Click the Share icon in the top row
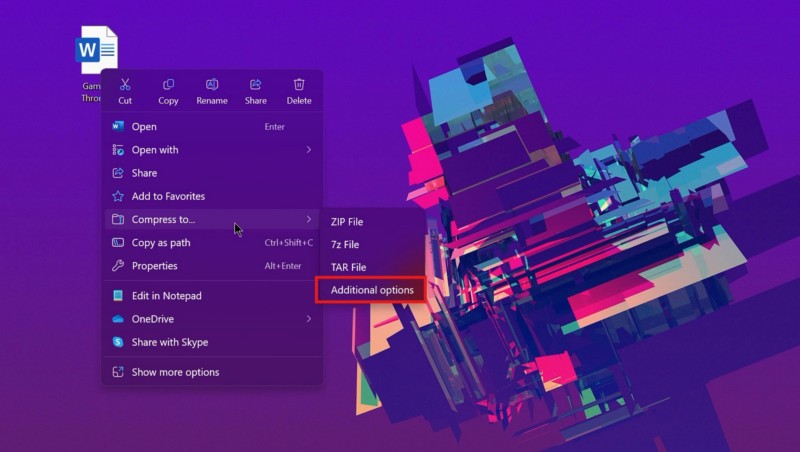This screenshot has width=800, height=452. pos(256,84)
